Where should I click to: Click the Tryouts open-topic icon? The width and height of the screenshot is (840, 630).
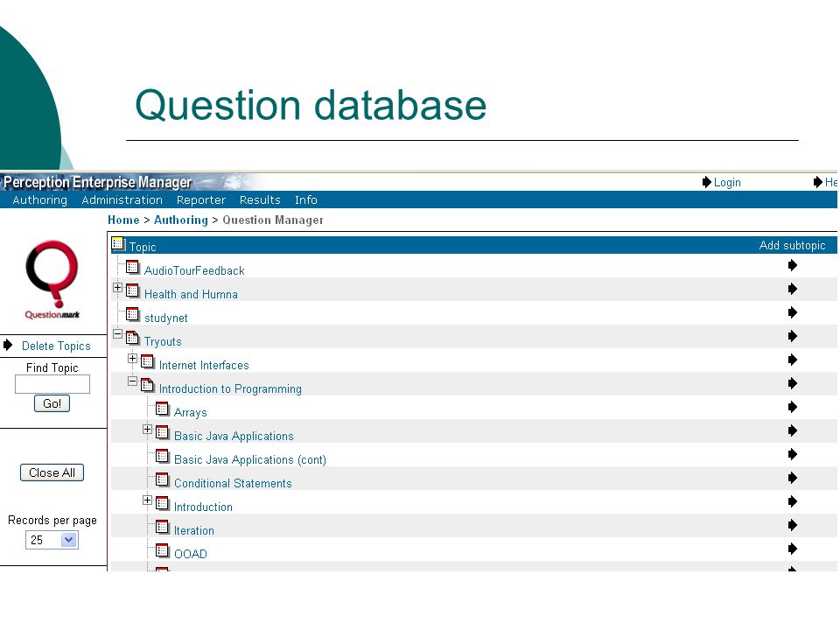coord(132,338)
